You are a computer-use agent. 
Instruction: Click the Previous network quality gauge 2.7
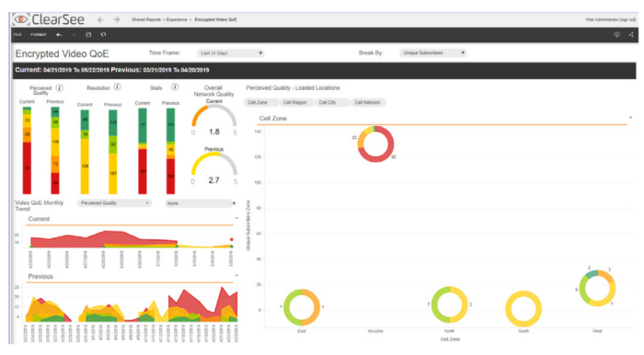click(x=214, y=168)
